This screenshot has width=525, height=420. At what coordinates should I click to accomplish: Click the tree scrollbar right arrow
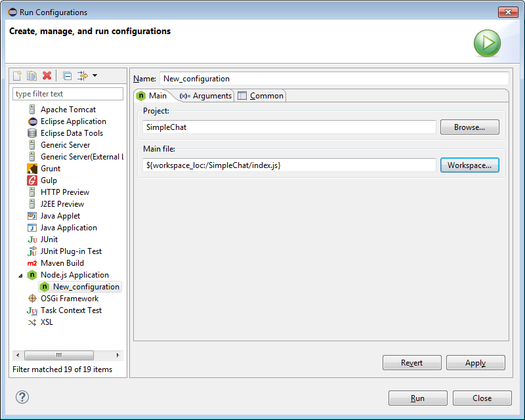click(x=118, y=355)
